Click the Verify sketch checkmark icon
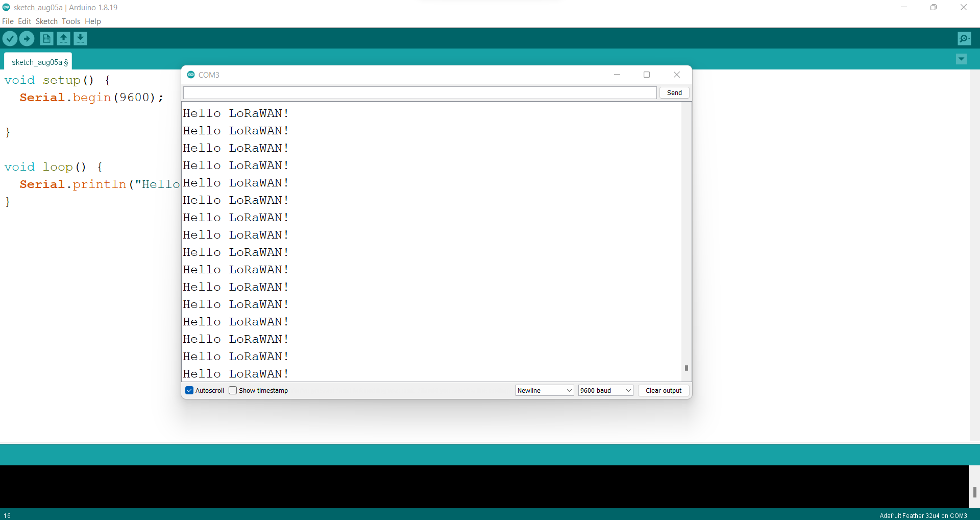This screenshot has height=520, width=980. point(10,38)
